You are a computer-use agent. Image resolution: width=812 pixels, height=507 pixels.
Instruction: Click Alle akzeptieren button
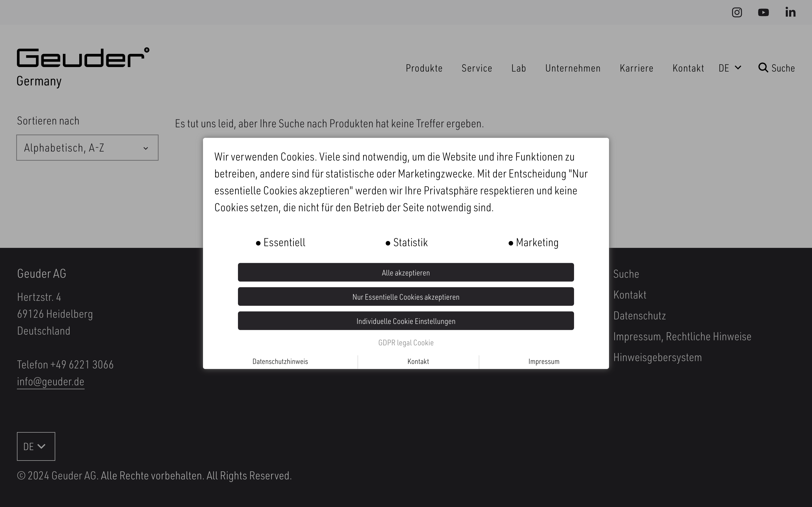coord(406,272)
